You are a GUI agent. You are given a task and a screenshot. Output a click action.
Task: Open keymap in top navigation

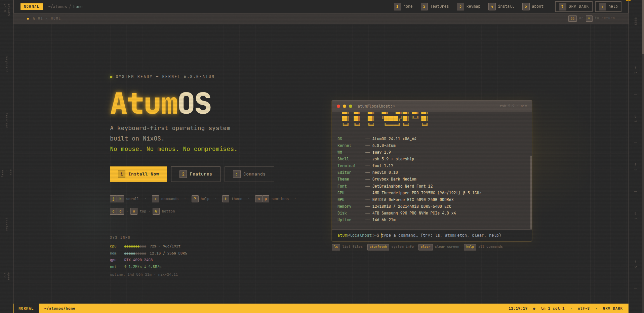point(469,6)
